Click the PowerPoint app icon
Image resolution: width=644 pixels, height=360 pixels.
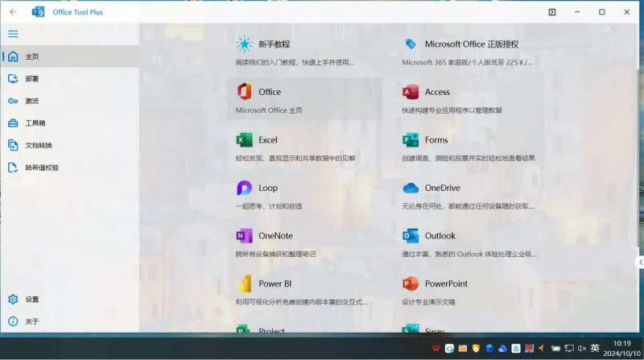(411, 283)
